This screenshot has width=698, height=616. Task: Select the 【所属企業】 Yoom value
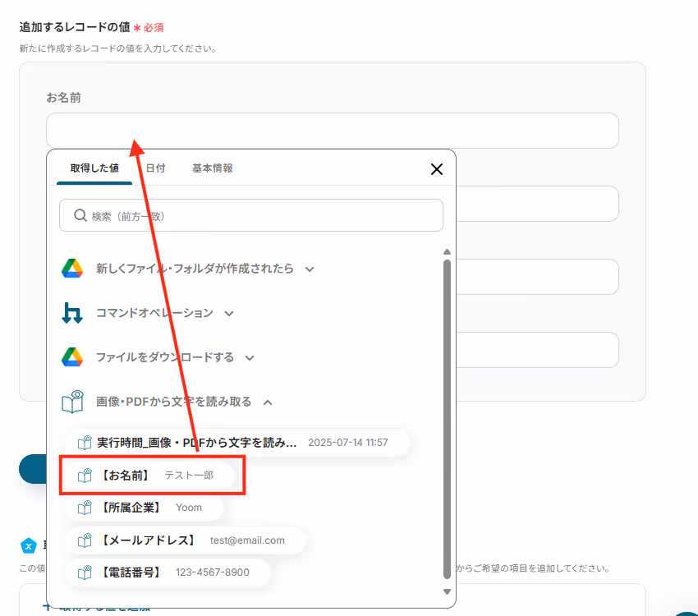click(x=145, y=508)
